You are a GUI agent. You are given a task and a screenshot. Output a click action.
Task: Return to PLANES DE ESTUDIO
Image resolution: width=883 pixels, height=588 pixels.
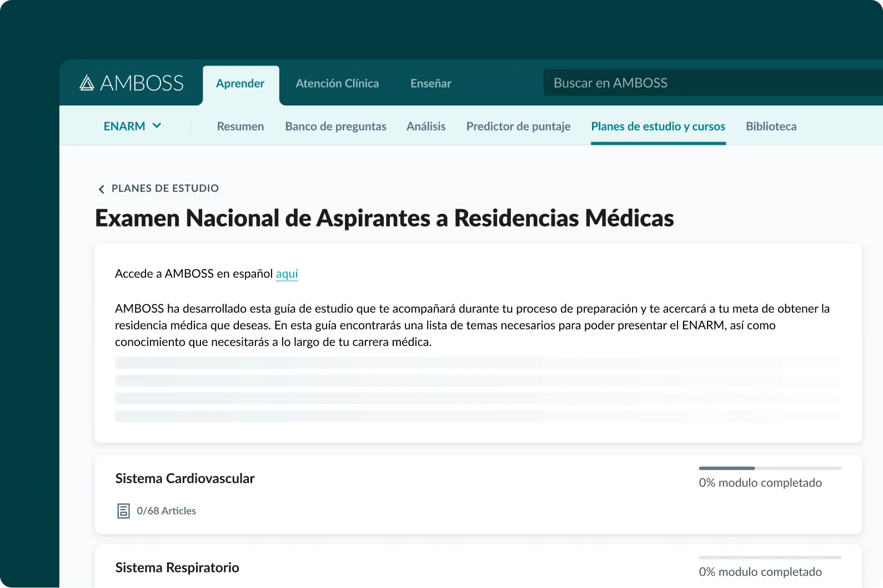point(165,189)
